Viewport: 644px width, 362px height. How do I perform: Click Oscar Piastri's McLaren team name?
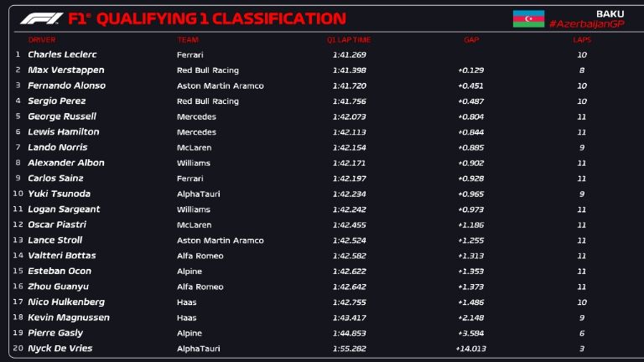(193, 225)
